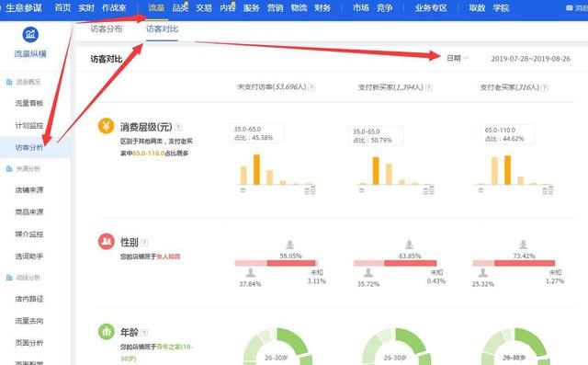This screenshot has width=588, height=365.
Task: Click darkest bar in 支付老买家 spending chart
Action: click(507, 170)
